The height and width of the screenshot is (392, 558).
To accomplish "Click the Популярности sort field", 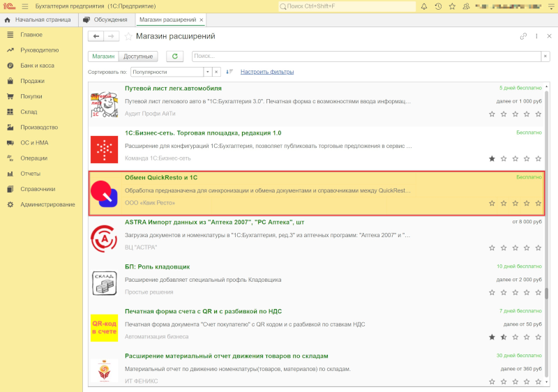I will (x=167, y=72).
